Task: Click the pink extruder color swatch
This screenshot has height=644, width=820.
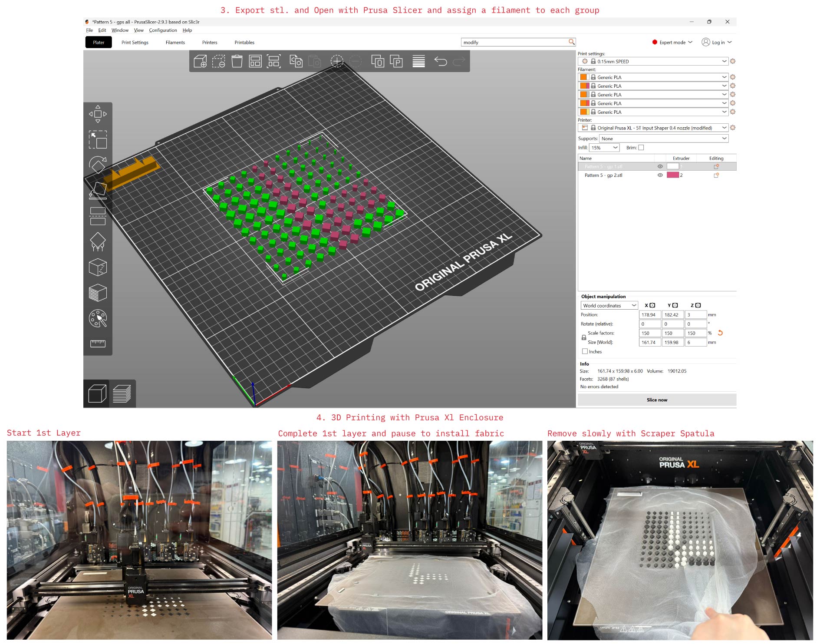Action: tap(672, 175)
